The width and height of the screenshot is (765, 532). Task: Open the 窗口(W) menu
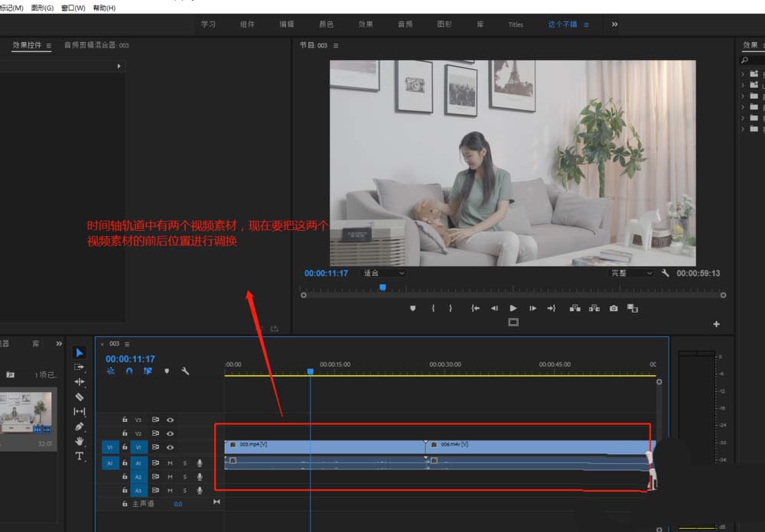(73, 8)
